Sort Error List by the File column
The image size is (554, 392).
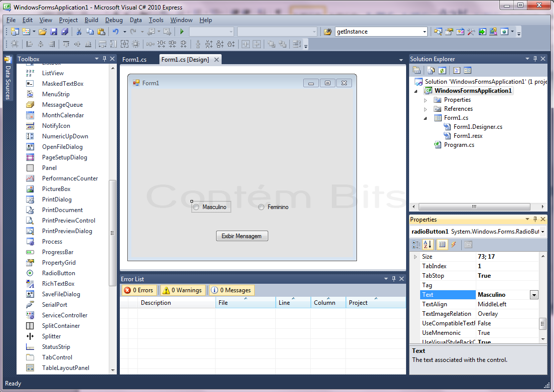246,303
